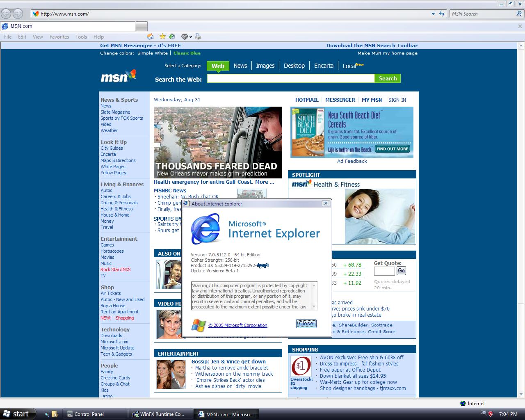Open the Home page toolbar icon
525x420 pixels.
click(x=151, y=37)
